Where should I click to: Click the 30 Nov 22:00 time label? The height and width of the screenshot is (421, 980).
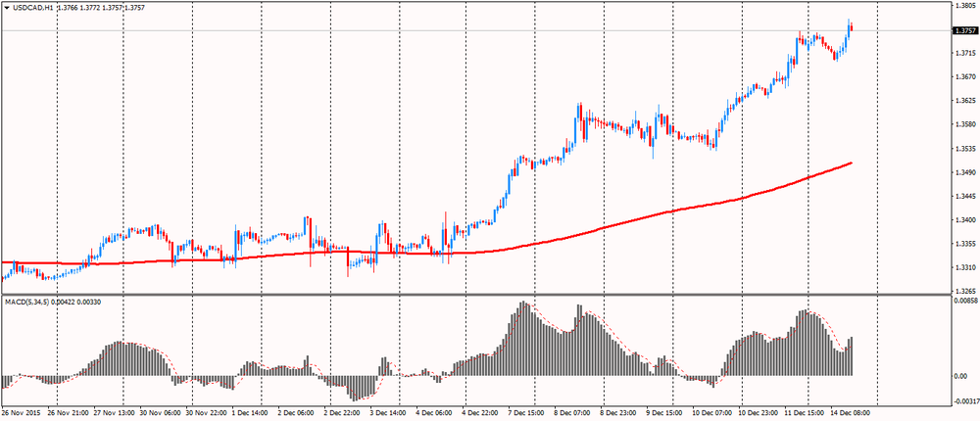pyautogui.click(x=205, y=413)
